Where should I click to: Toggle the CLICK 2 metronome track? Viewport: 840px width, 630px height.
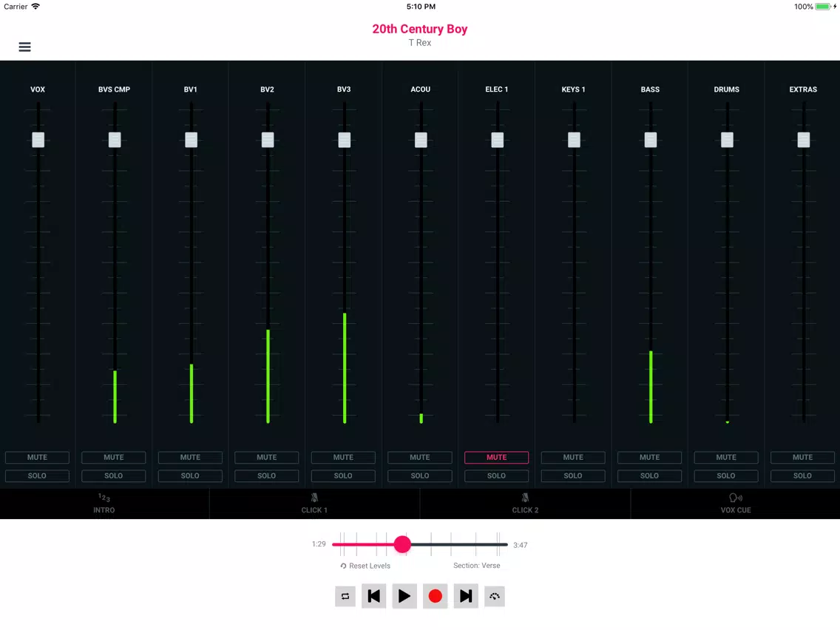point(525,504)
